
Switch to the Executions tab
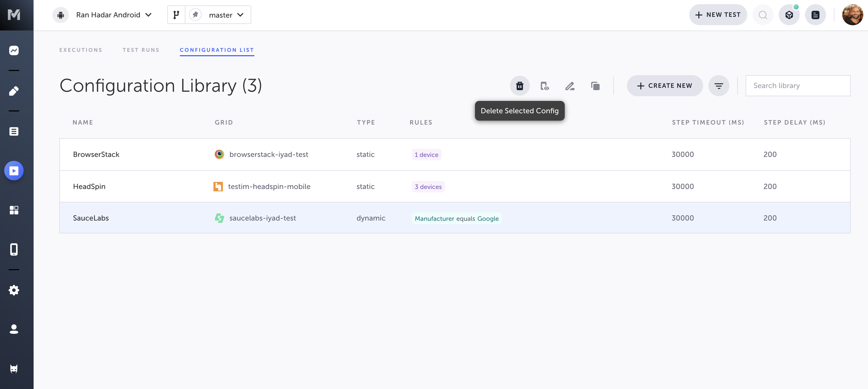tap(81, 50)
